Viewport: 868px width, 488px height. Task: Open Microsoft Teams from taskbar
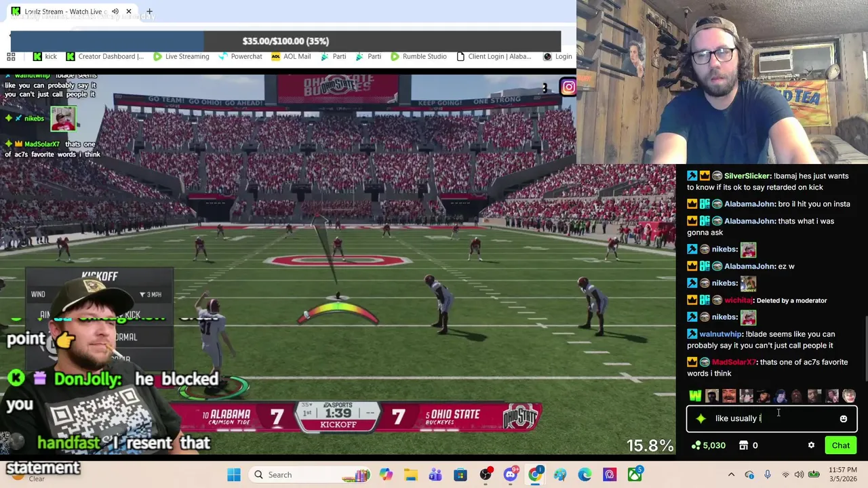click(x=435, y=474)
